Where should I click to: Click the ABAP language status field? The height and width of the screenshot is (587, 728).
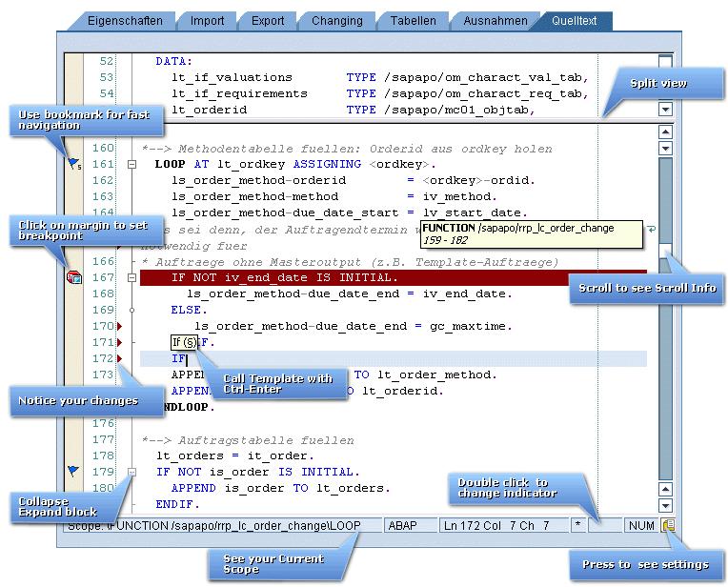click(x=411, y=526)
